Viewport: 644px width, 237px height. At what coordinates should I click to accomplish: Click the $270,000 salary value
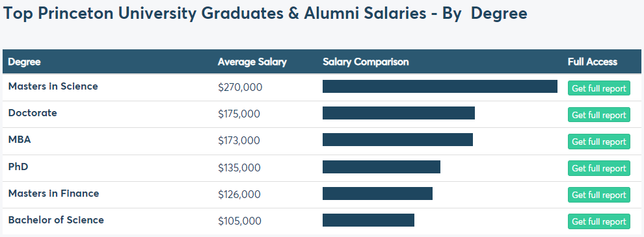pos(240,88)
